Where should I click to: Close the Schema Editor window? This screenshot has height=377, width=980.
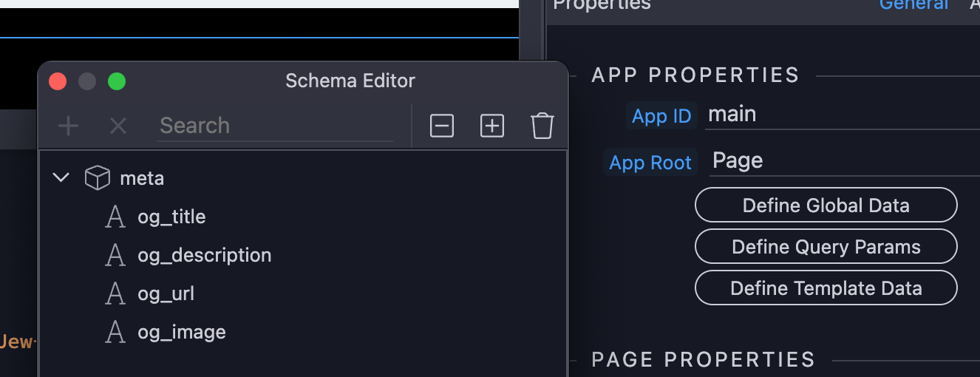(x=58, y=81)
